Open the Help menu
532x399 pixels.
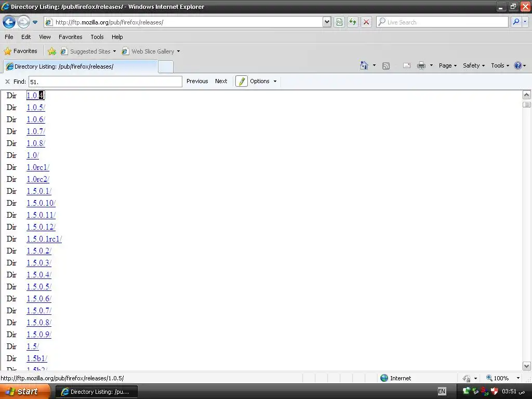tap(117, 37)
